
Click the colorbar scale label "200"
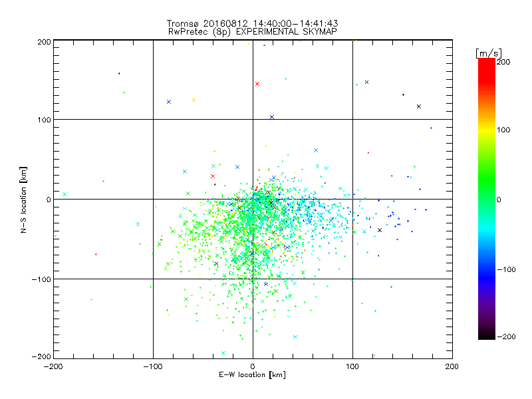point(503,62)
